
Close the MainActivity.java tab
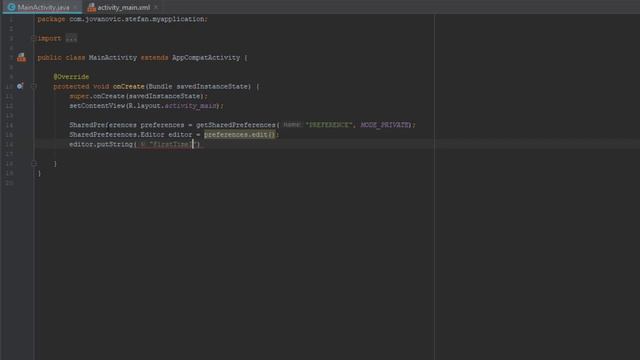coord(75,7)
